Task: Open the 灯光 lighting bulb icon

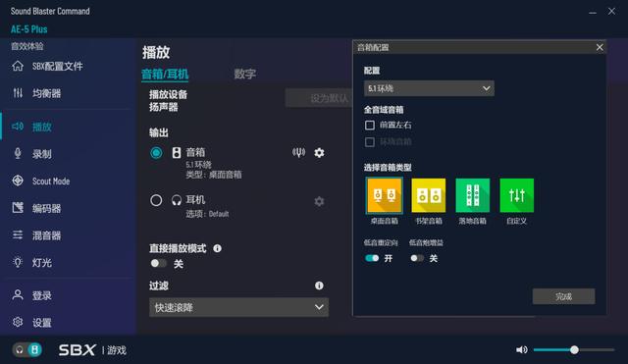Action: point(18,262)
